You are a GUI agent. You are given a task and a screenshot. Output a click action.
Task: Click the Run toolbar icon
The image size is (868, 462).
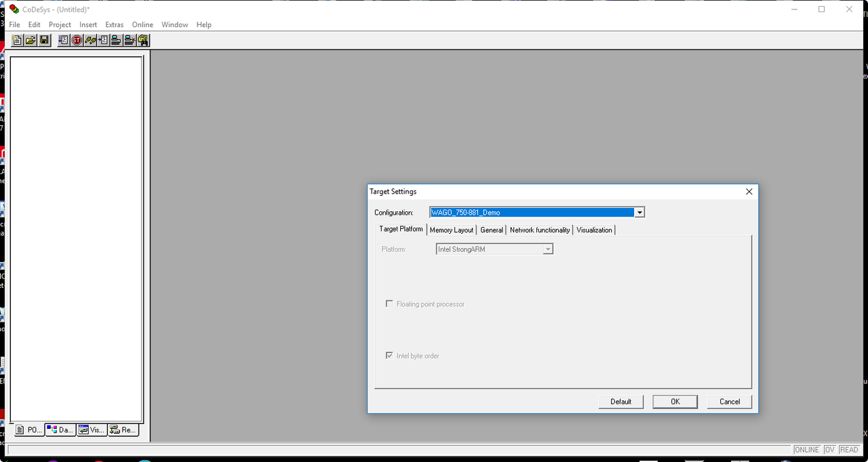63,41
